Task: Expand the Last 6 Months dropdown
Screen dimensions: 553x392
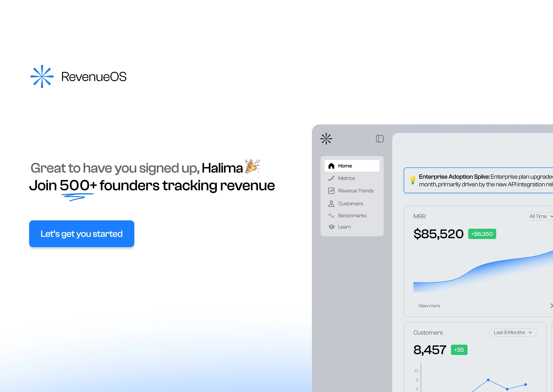Action: point(513,332)
